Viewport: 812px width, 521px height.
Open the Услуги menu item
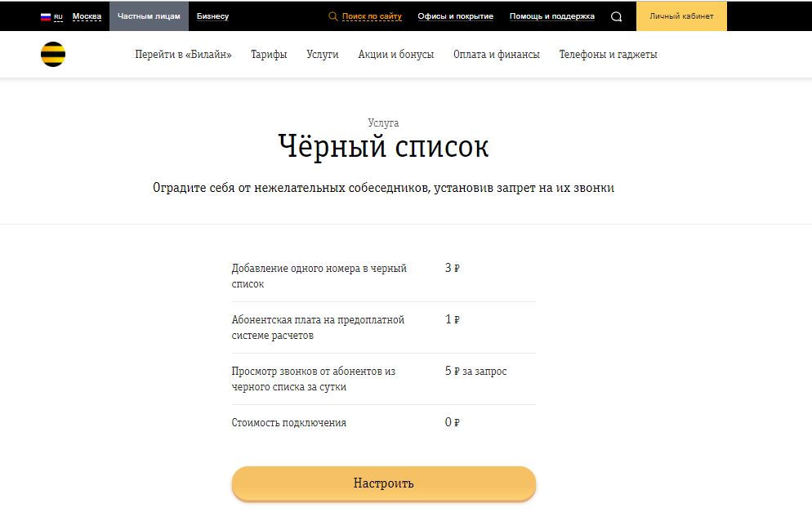click(323, 55)
